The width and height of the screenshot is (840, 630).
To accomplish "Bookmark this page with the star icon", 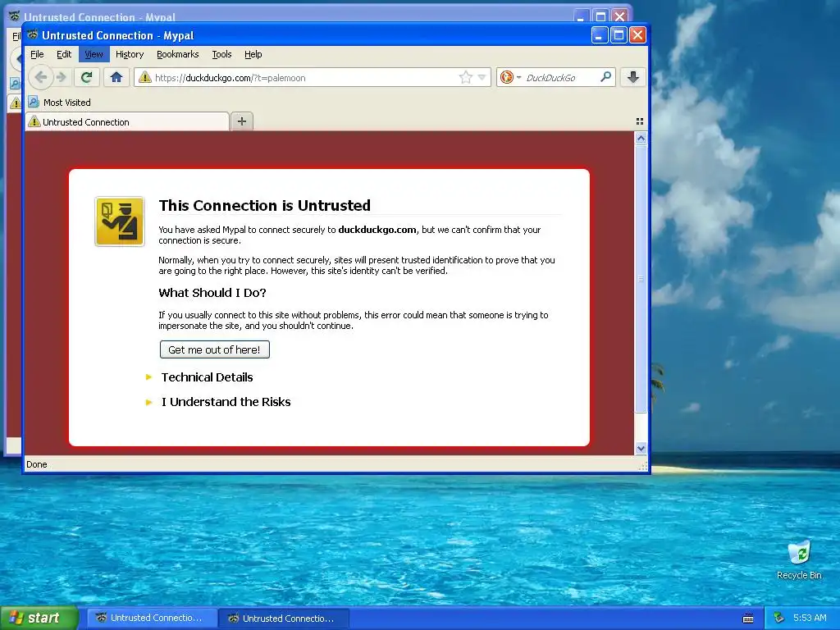I will click(466, 78).
